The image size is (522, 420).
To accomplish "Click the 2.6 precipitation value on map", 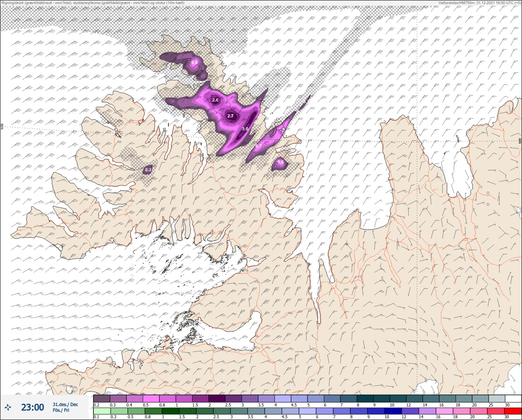I will (216, 100).
